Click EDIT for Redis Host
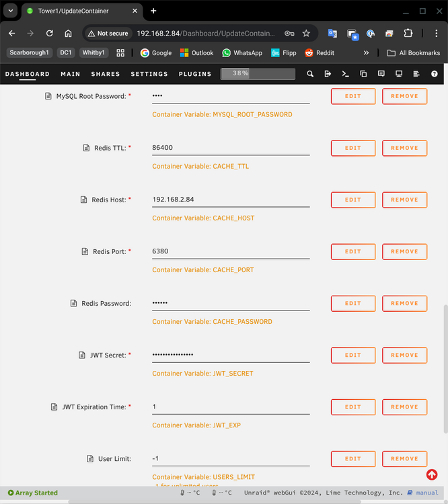Viewport: 448px width, 504px height. [353, 200]
